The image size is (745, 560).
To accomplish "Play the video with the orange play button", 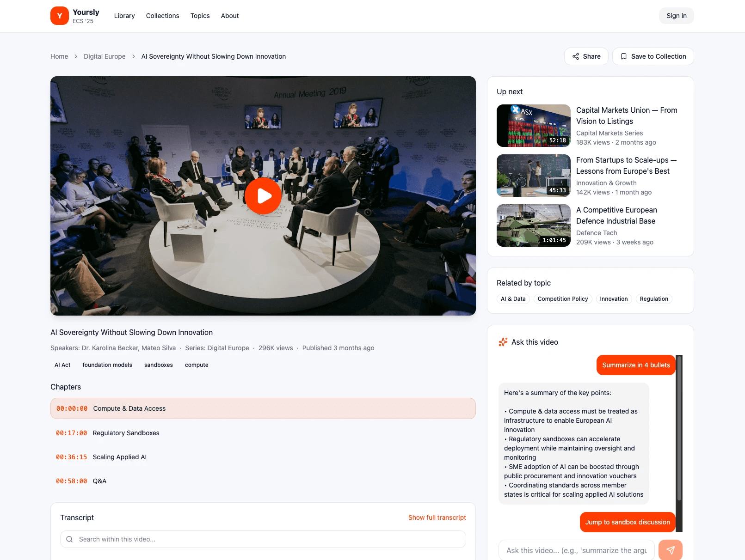I will pyautogui.click(x=263, y=196).
